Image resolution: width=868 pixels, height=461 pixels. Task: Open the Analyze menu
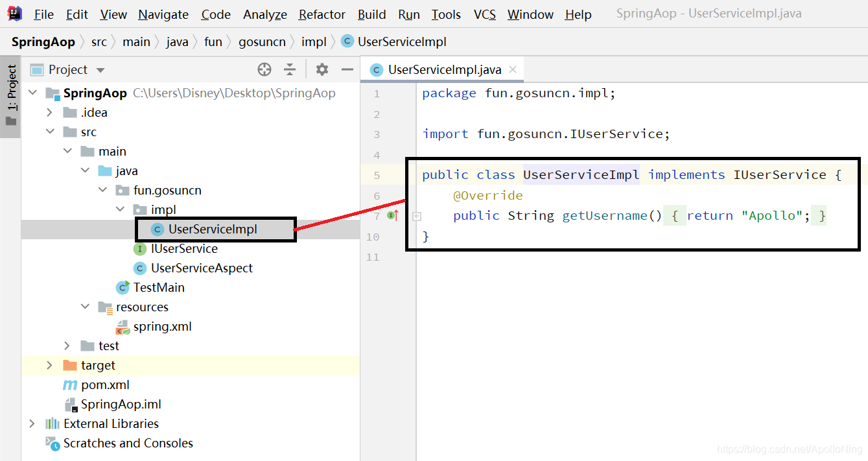tap(265, 14)
